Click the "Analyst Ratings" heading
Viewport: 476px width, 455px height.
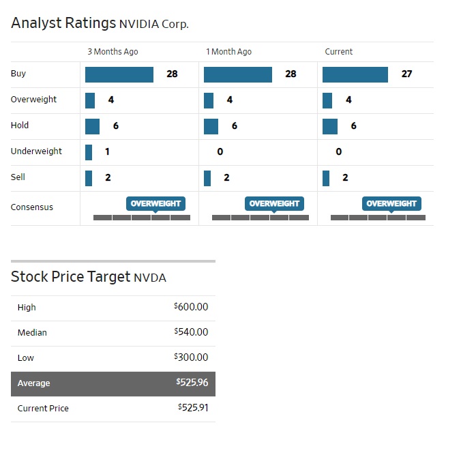tap(63, 23)
